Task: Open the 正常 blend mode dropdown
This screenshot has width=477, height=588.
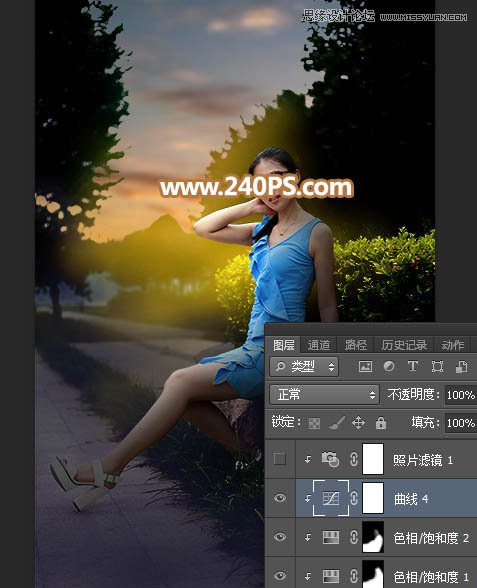Action: click(x=324, y=394)
